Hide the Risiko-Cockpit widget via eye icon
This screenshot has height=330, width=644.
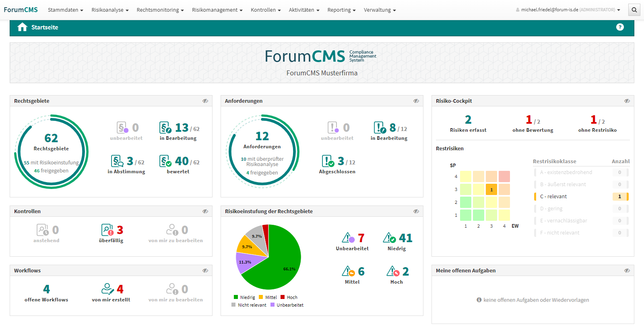627,101
